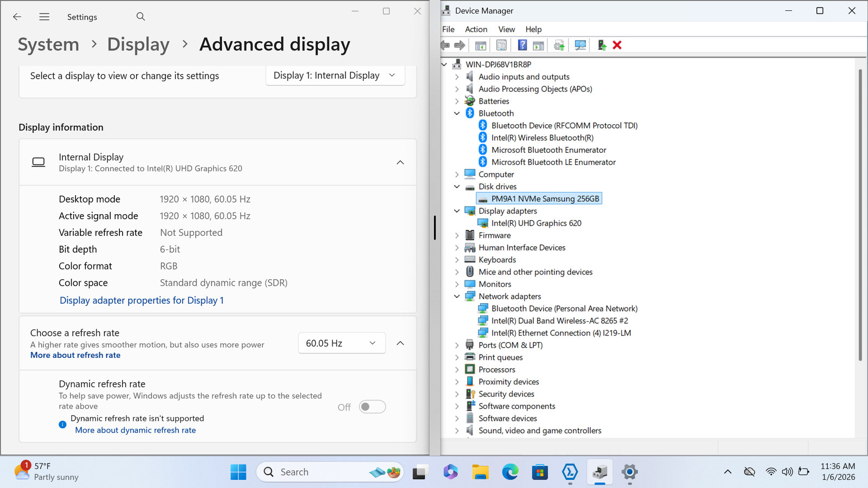Collapse the Disk drives node
The image size is (868, 488).
coord(457,187)
